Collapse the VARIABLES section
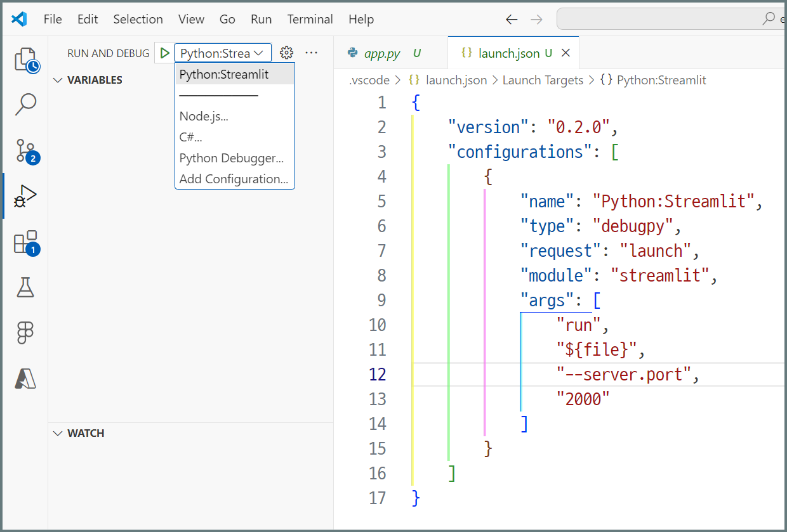787x532 pixels. (x=58, y=80)
